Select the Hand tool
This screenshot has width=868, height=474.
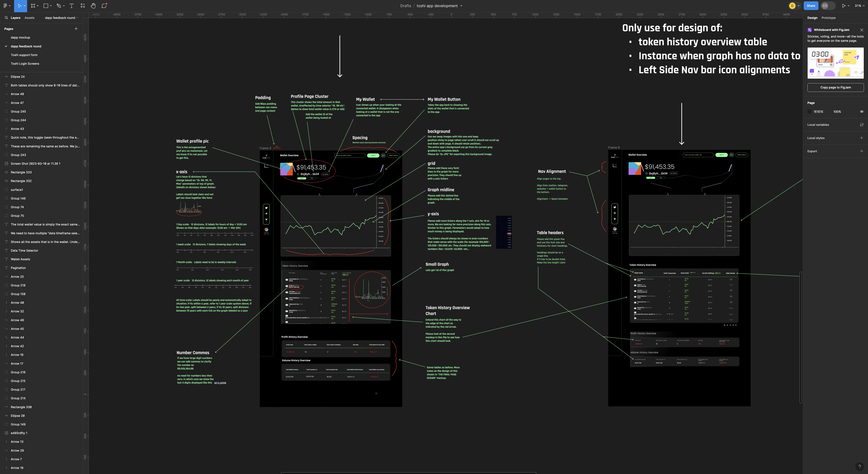(x=93, y=6)
